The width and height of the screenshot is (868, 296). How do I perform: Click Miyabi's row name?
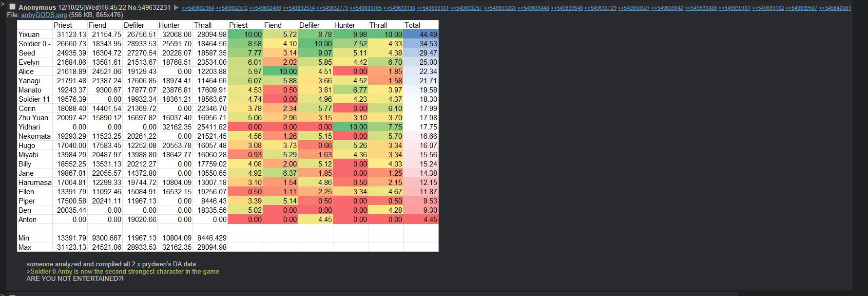[28, 155]
